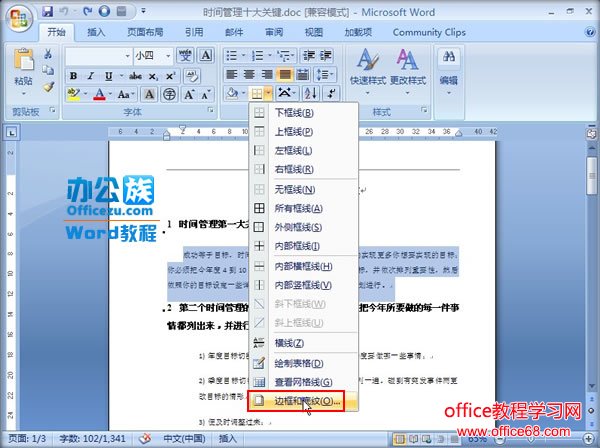Image resolution: width=600 pixels, height=448 pixels.
Task: Switch to the 页面布局 tab
Action: (x=145, y=32)
